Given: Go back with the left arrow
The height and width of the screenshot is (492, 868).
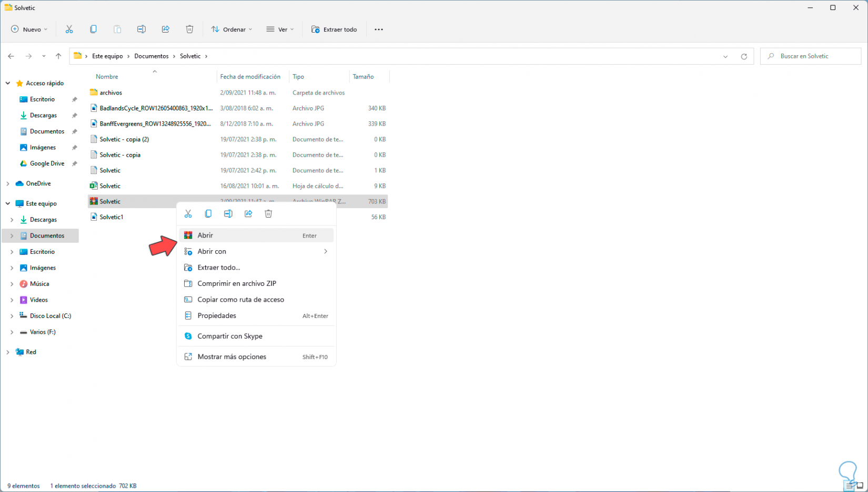Looking at the screenshot, I should [x=11, y=56].
